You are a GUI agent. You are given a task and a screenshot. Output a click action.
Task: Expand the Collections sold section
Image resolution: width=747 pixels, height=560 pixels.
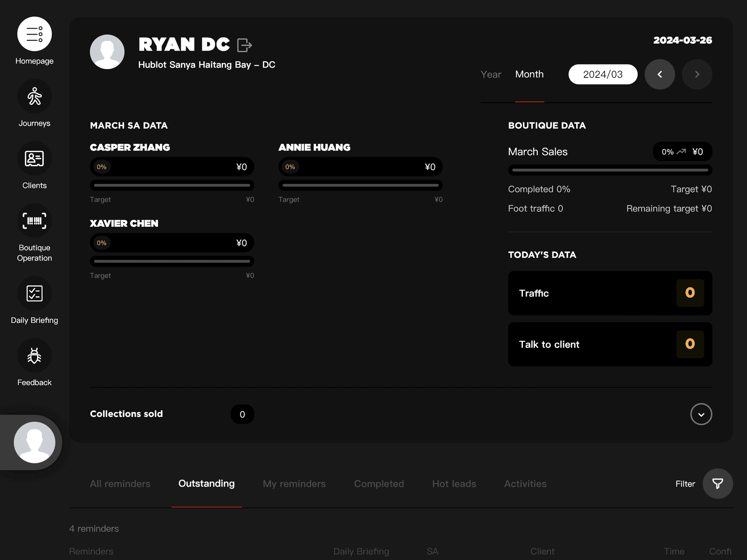point(701,414)
